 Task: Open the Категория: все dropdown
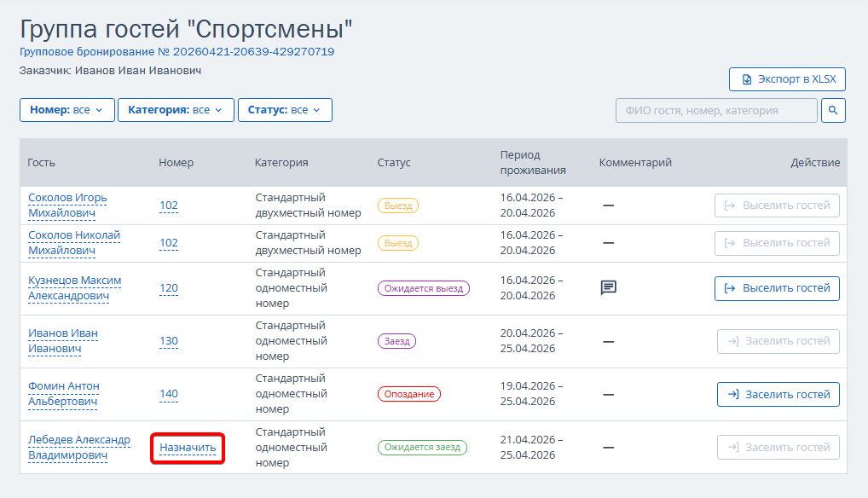[176, 109]
